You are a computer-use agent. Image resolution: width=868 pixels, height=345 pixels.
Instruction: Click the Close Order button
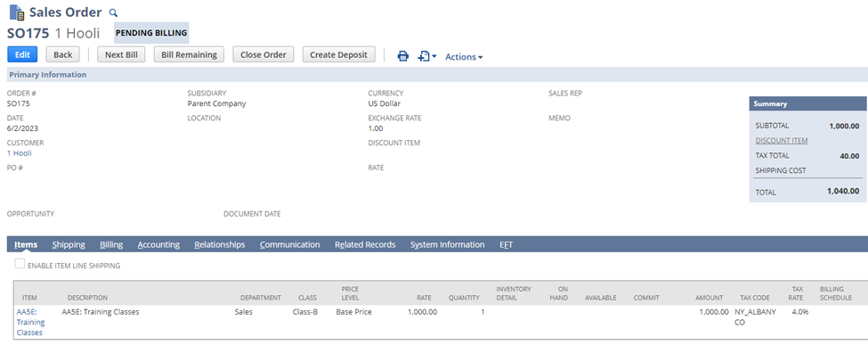click(x=264, y=54)
